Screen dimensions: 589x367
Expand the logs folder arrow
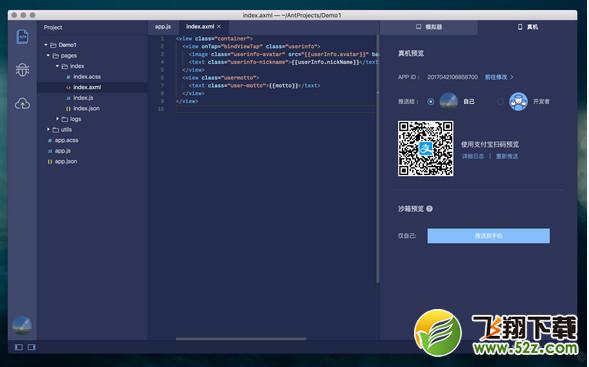point(57,119)
